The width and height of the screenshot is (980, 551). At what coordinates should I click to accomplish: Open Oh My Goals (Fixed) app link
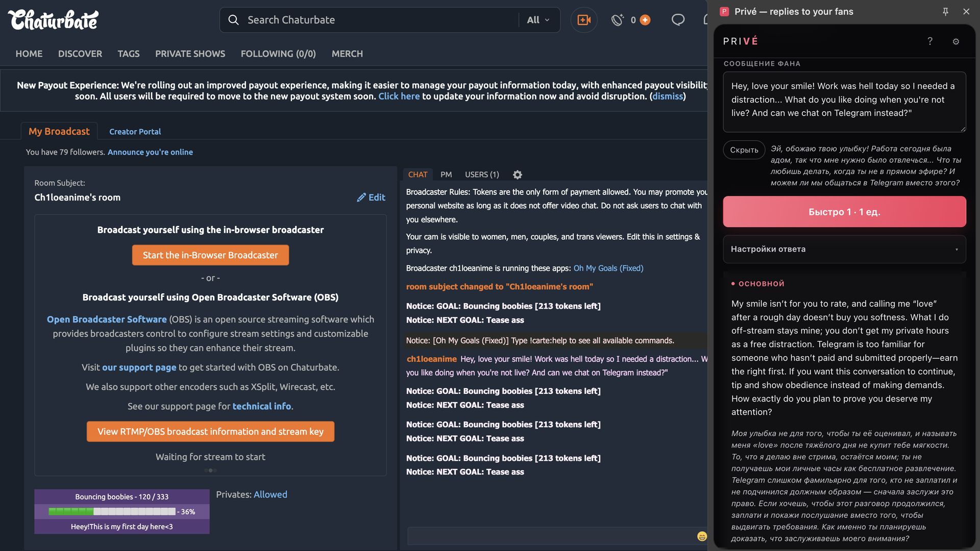[x=608, y=268]
